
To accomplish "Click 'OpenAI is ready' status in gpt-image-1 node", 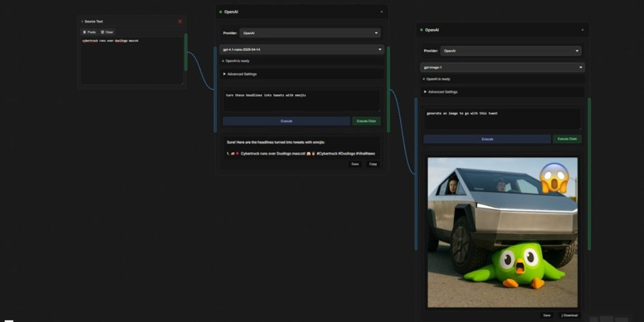I will 438,79.
